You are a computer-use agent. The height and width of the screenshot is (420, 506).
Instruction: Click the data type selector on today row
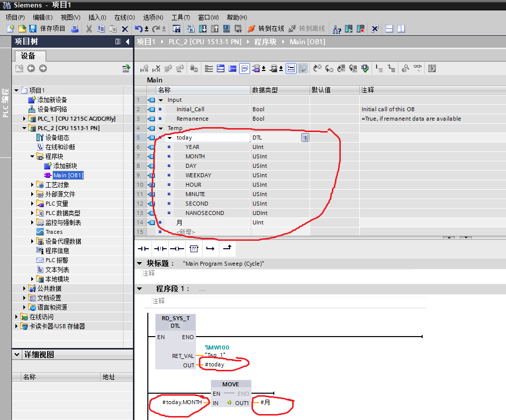[305, 138]
